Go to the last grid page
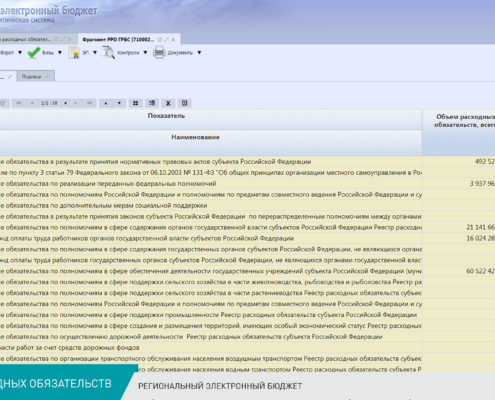495x400 pixels. point(89,103)
